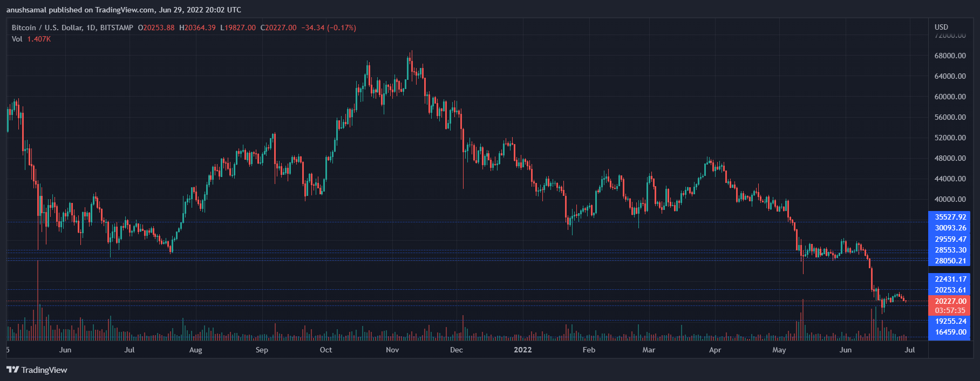Screen dimensions: 980x381
Task: Click the 44000.00 tick on price scale
Action: point(950,179)
